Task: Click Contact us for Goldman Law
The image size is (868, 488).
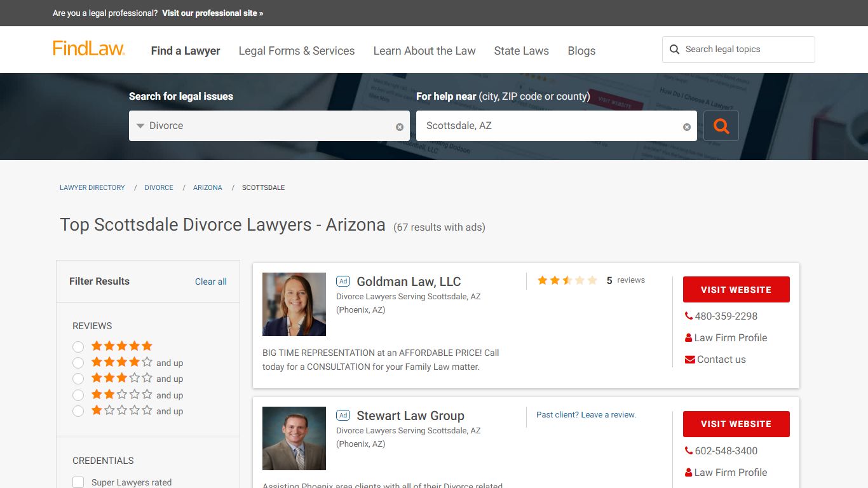Action: (x=715, y=359)
